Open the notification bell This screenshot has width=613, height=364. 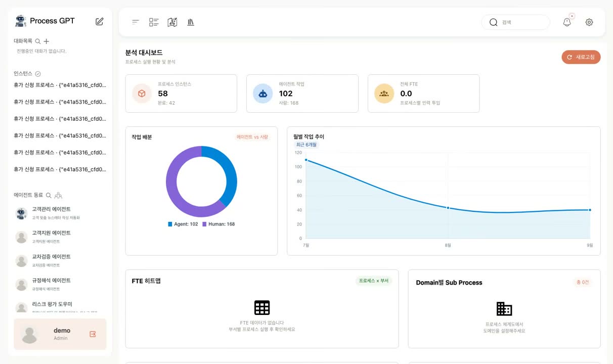(567, 22)
